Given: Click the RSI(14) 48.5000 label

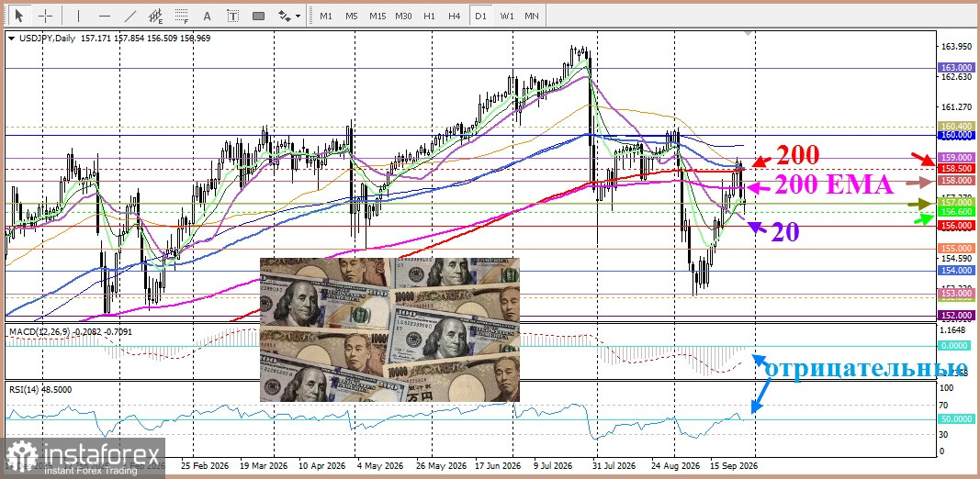Looking at the screenshot, I should (x=40, y=389).
